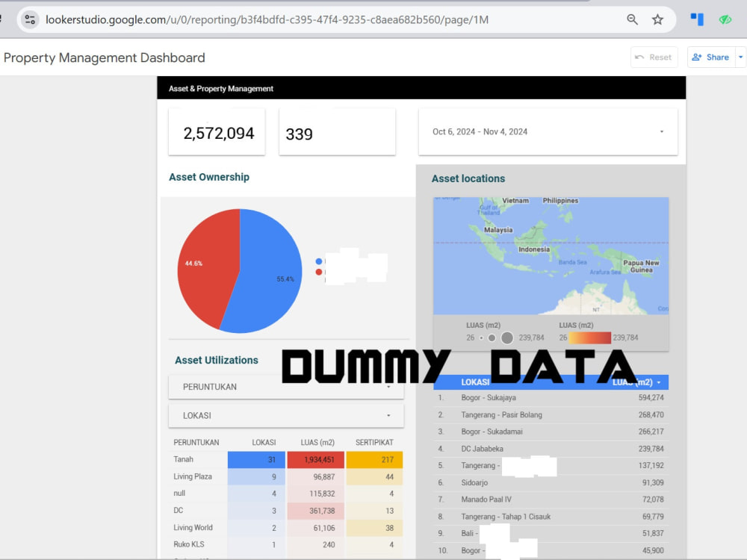Click the Asset Utilizations heading
The image size is (747, 560).
coord(217,360)
